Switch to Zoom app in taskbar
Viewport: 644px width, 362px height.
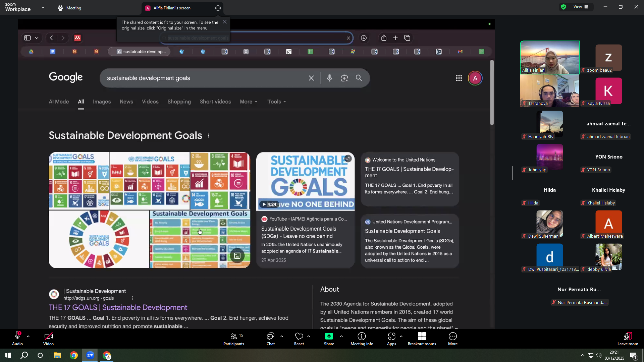click(x=90, y=355)
